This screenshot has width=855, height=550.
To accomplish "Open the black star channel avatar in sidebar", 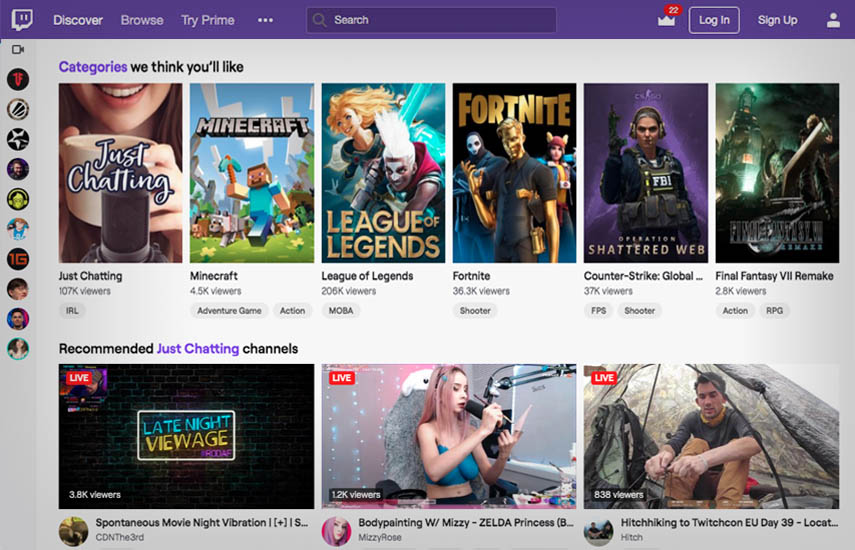I will (18, 140).
